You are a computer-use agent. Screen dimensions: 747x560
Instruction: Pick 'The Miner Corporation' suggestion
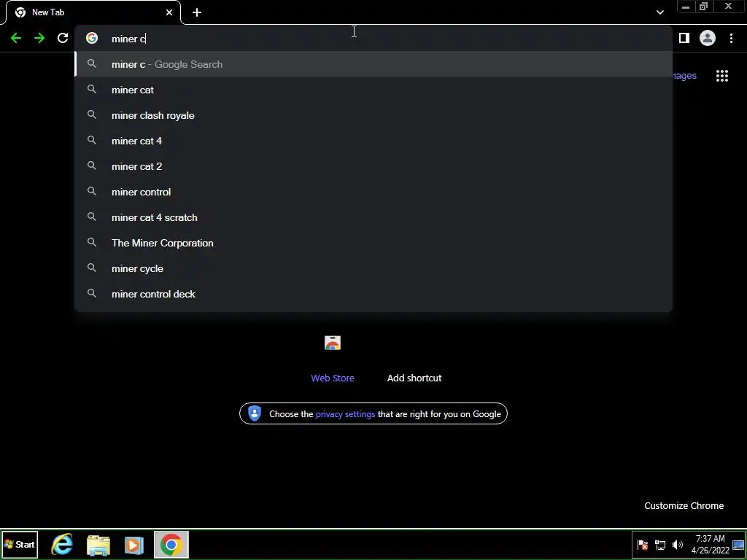pyautogui.click(x=373, y=243)
